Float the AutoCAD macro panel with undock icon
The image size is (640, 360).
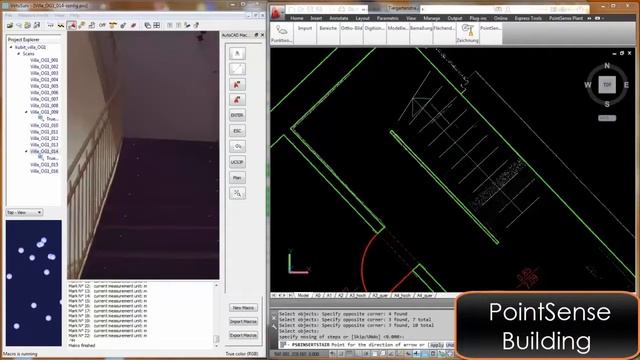[256, 35]
